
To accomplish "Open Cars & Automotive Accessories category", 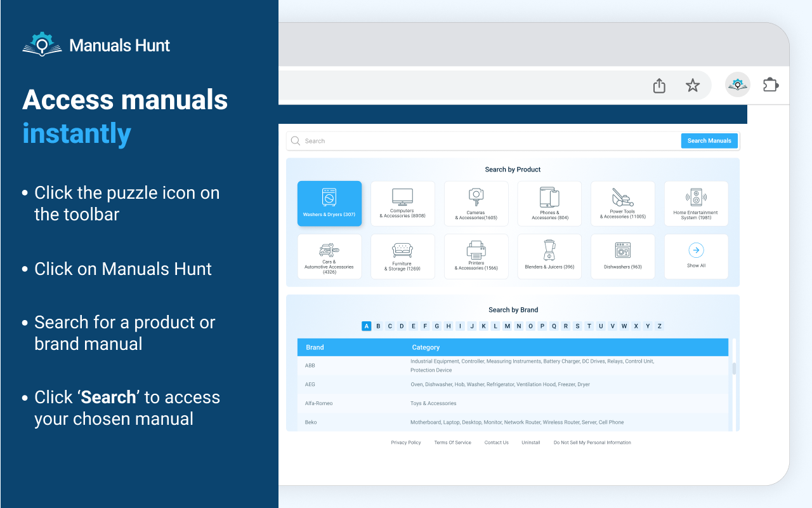I will point(329,257).
